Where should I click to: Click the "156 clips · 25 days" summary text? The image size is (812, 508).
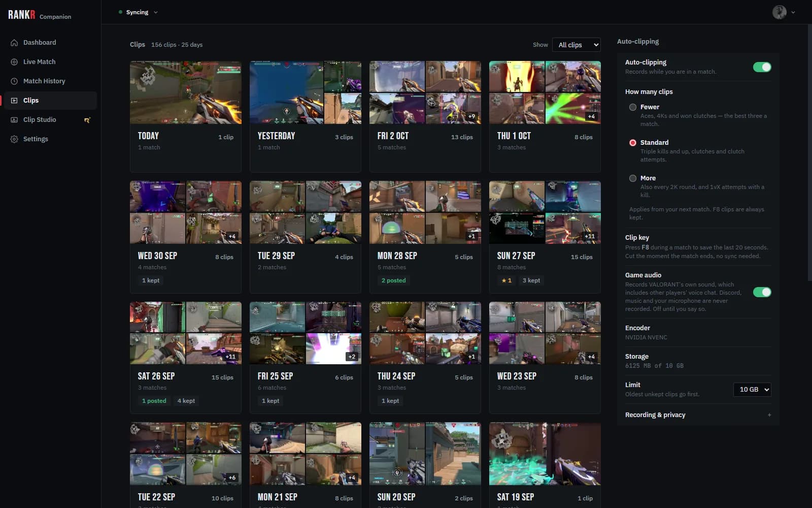coord(177,45)
